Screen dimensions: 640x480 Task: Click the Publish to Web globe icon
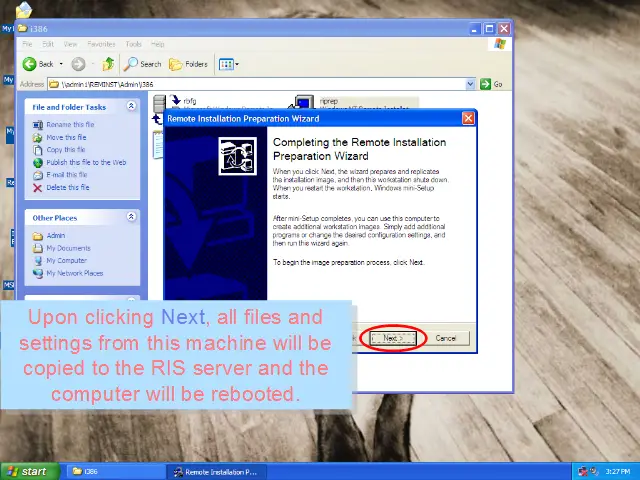[x=38, y=162]
